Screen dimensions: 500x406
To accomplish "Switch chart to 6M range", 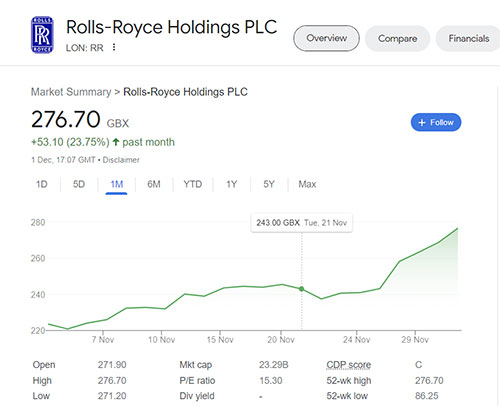I will click(x=154, y=184).
